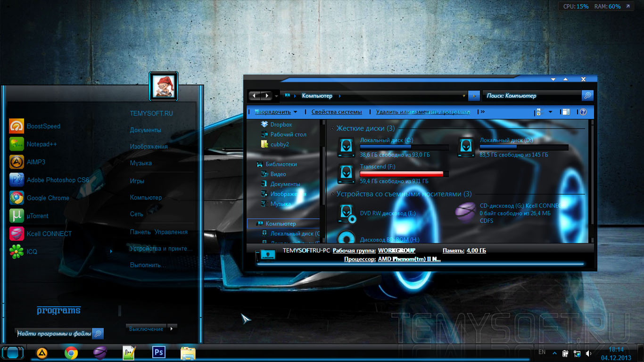The width and height of the screenshot is (644, 362).
Task: Open Изображения in the Start menu
Action: tap(149, 147)
